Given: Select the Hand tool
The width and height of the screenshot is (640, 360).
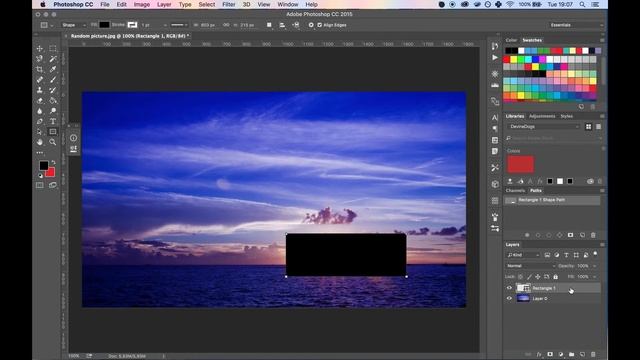Looking at the screenshot, I should 40,142.
